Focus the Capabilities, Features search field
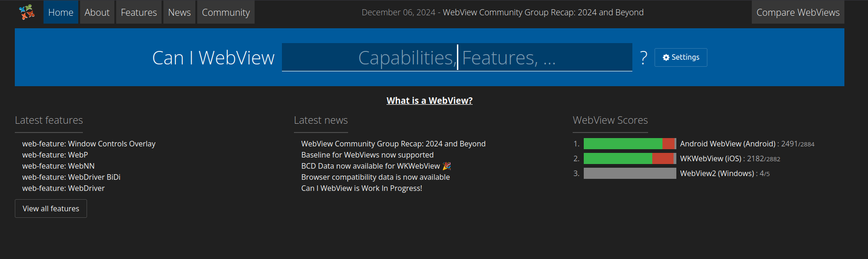868x259 pixels. point(457,57)
